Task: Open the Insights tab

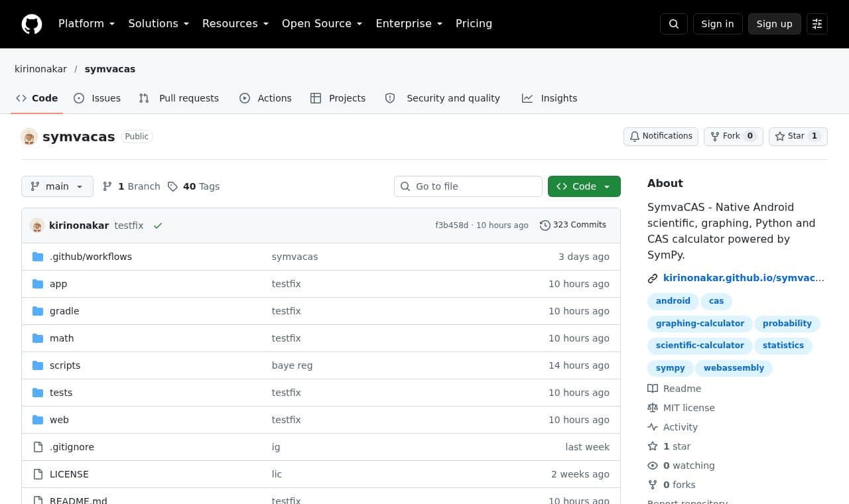Action: pos(550,98)
